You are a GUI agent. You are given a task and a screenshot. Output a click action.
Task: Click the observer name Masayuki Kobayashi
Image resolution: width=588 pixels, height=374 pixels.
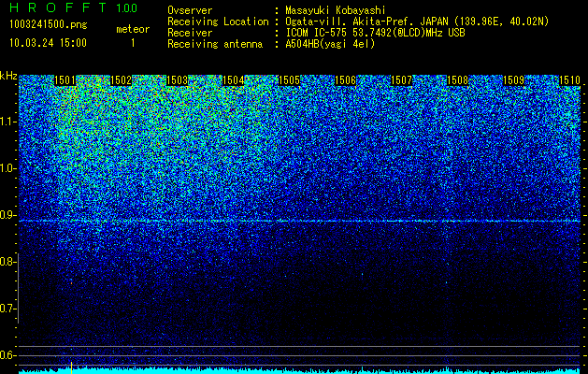point(336,11)
